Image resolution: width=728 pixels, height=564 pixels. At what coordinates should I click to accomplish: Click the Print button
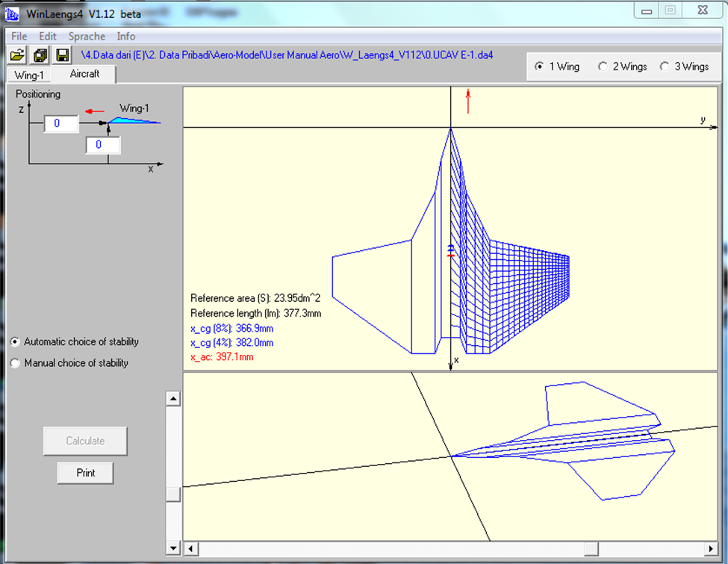[x=85, y=473]
